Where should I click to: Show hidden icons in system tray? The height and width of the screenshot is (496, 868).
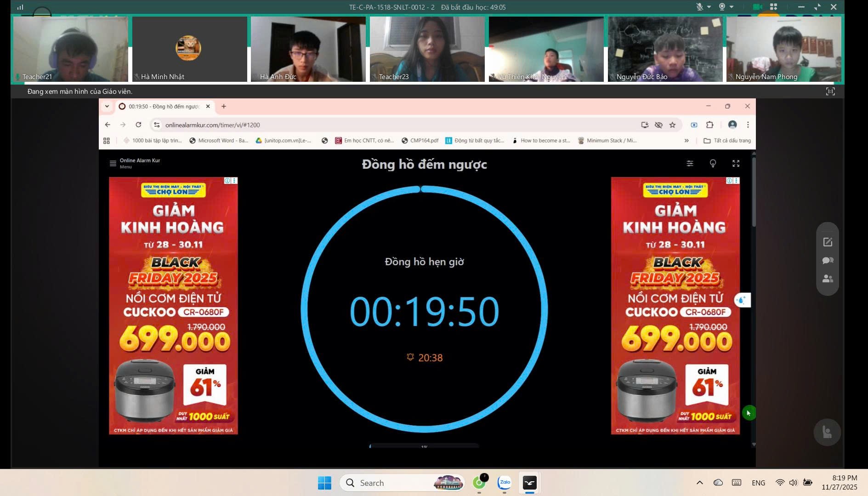[x=699, y=483]
